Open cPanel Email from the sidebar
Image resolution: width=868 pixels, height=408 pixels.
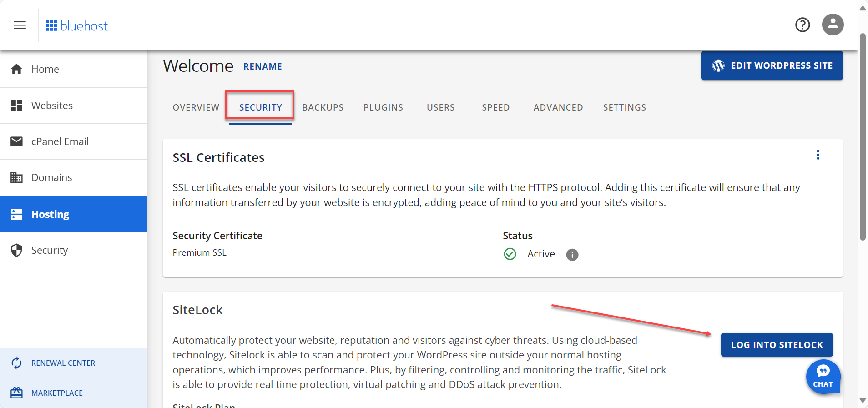[x=74, y=141]
